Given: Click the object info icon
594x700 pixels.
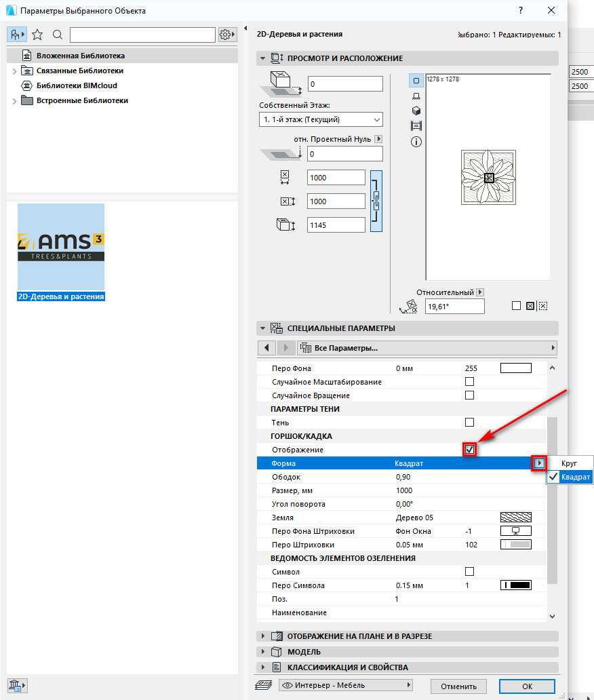Looking at the screenshot, I should (x=416, y=142).
